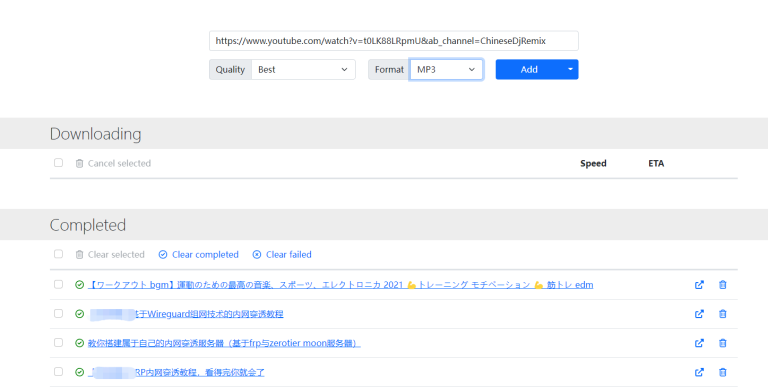This screenshot has height=387, width=768.
Task: Open the Wireguard组网技术 tutorial link
Action: pyautogui.click(x=186, y=314)
